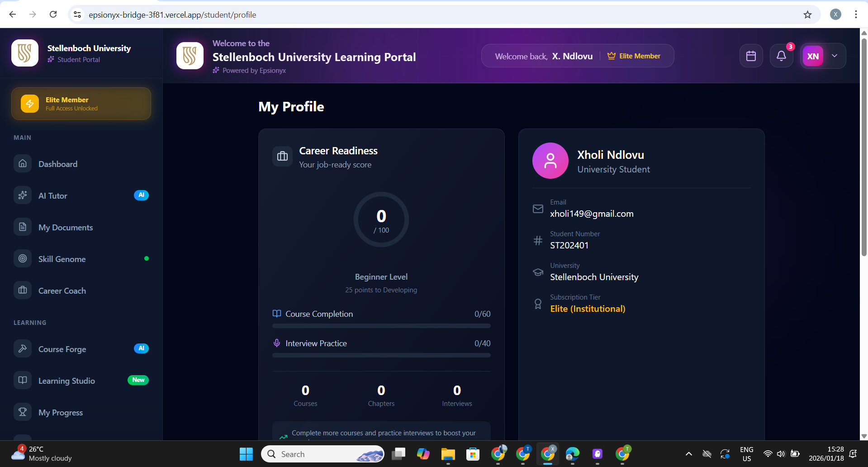Viewport: 868px width, 467px height.
Task: Click the email address xholi149@gmail.com
Action: [x=592, y=214]
